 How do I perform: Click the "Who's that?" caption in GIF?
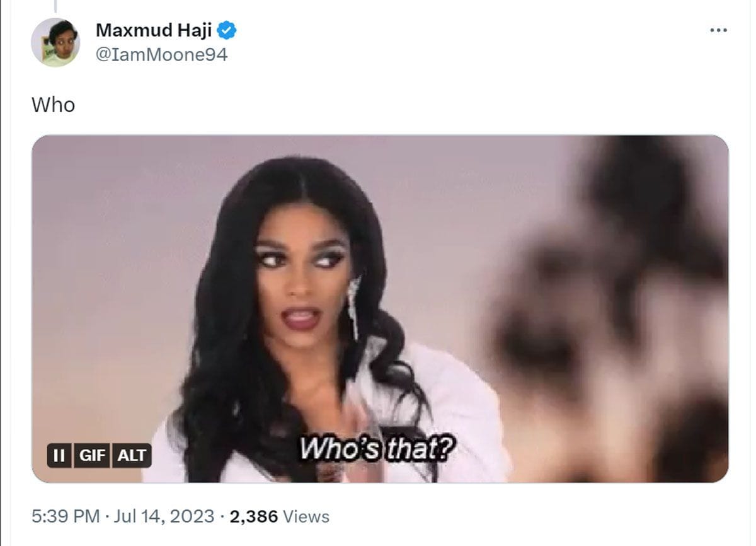(377, 450)
